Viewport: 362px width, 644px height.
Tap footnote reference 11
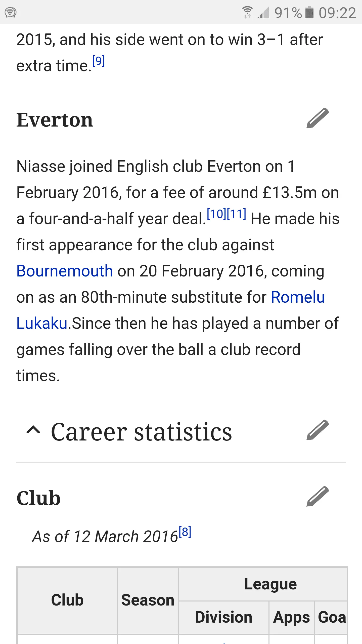coord(237,214)
